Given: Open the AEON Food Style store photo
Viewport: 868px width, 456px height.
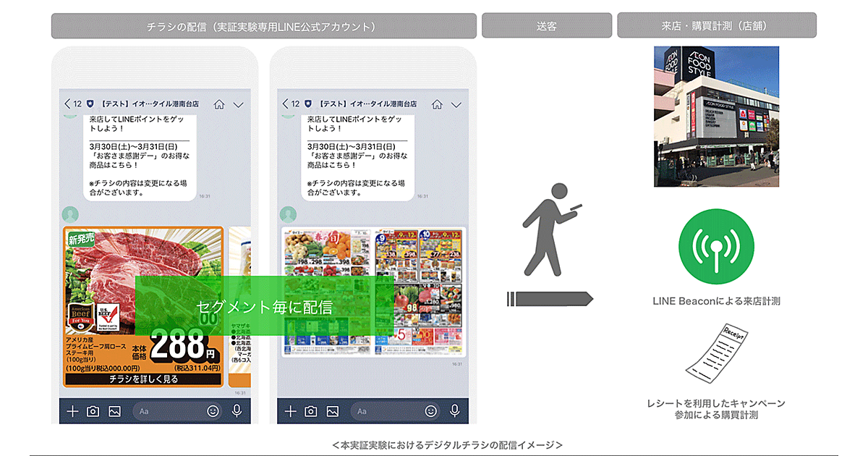Looking at the screenshot, I should coord(716,117).
